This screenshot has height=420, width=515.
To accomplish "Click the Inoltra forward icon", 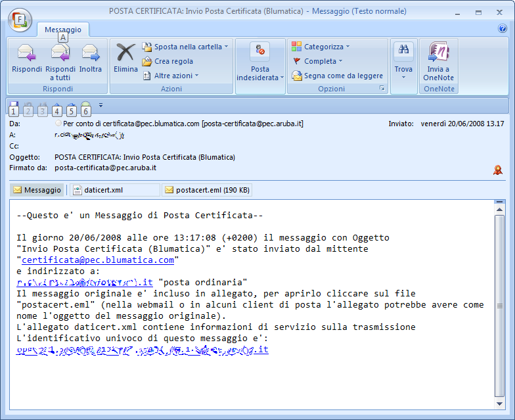I will (x=91, y=54).
